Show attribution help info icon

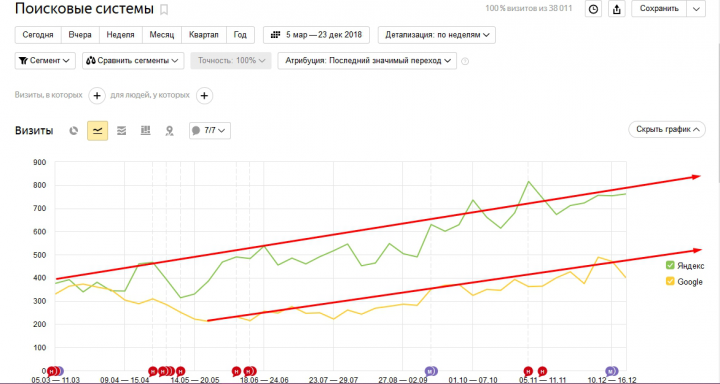465,61
